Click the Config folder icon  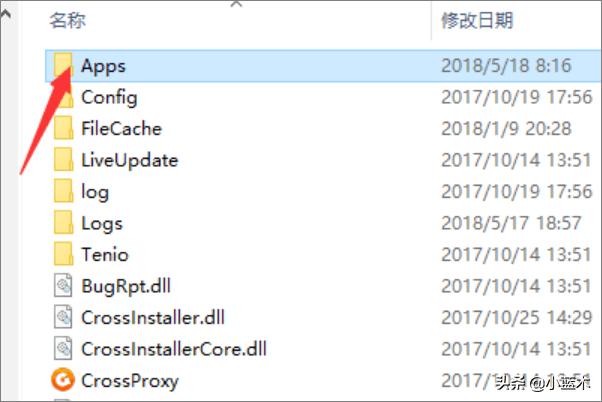point(64,97)
